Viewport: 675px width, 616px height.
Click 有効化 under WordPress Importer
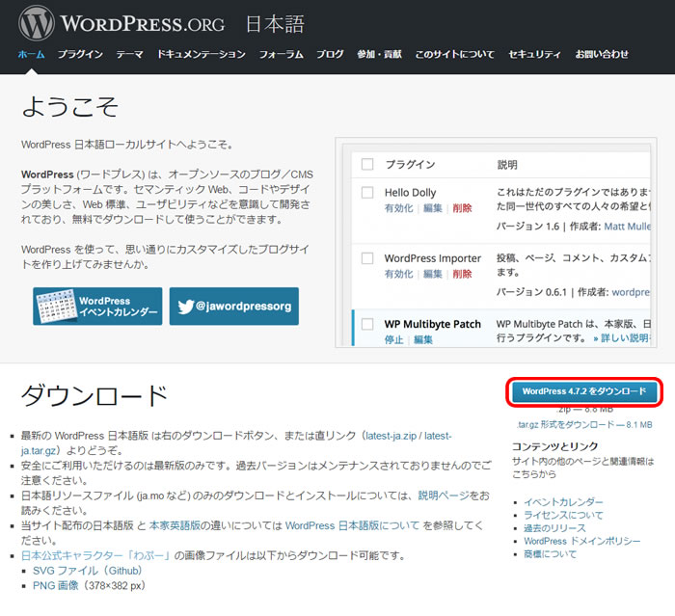pyautogui.click(x=398, y=274)
